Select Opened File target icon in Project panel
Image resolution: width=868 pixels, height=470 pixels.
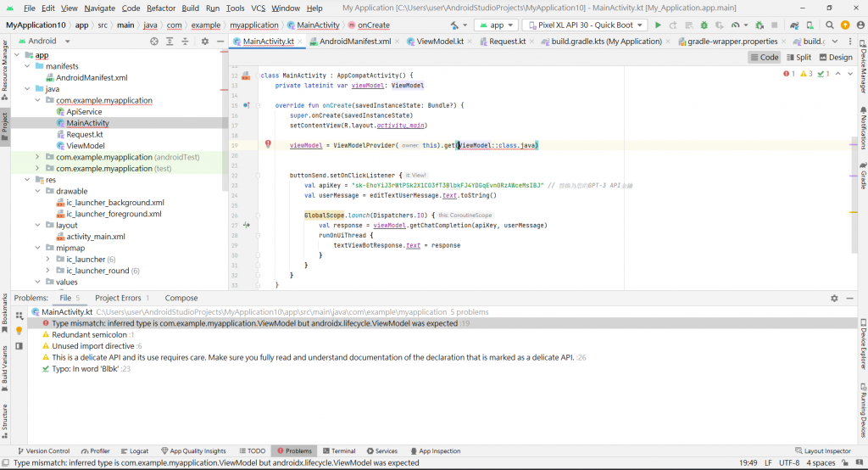pos(154,41)
